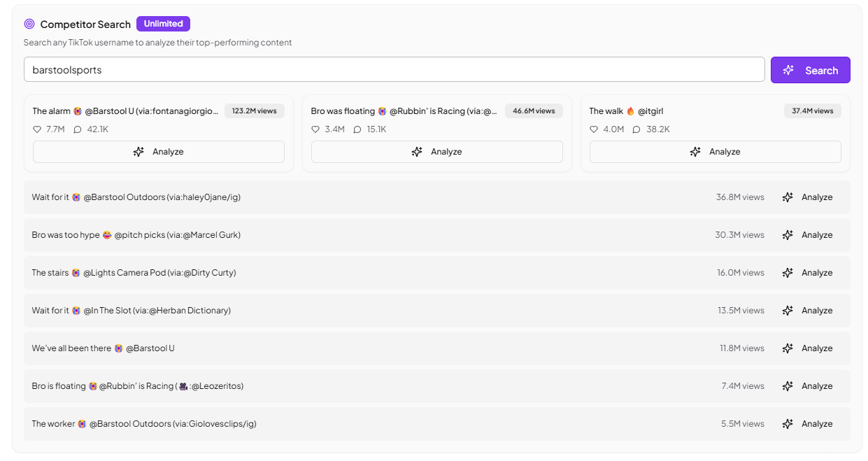The width and height of the screenshot is (868, 461).
Task: Click the sparkle icon beside The stairs Analyze
Action: pos(788,272)
